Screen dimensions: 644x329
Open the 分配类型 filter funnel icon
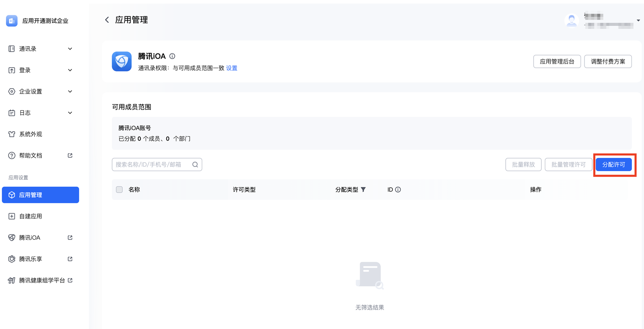coord(363,189)
